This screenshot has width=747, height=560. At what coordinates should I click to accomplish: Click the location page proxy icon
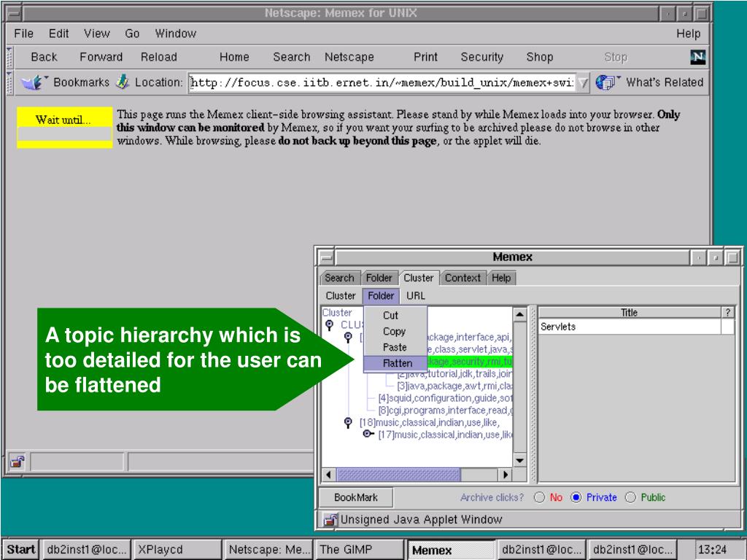[x=123, y=82]
